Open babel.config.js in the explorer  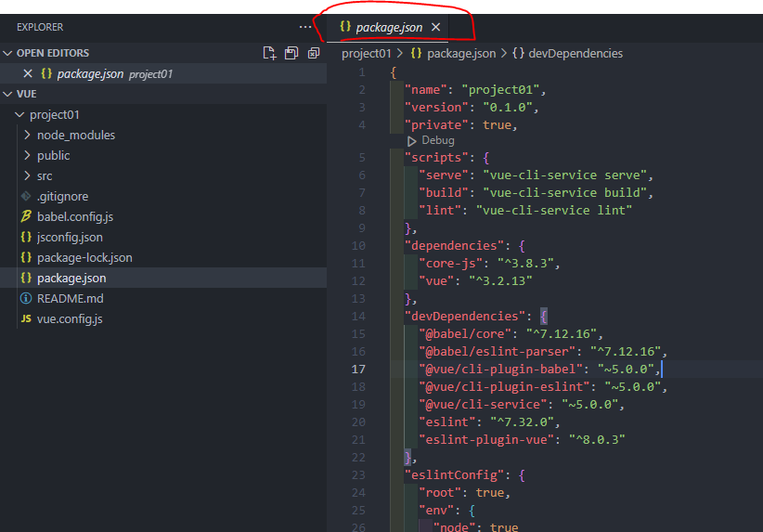[x=163, y=216]
